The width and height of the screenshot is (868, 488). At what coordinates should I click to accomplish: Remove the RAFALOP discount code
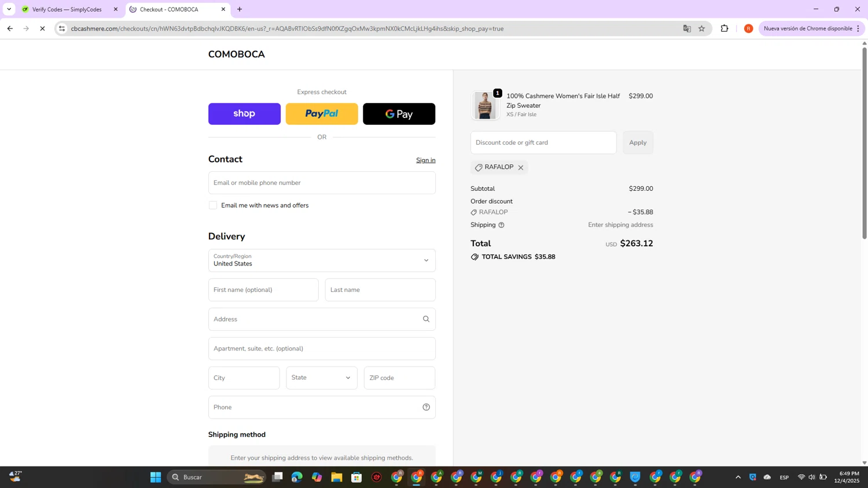click(x=521, y=168)
